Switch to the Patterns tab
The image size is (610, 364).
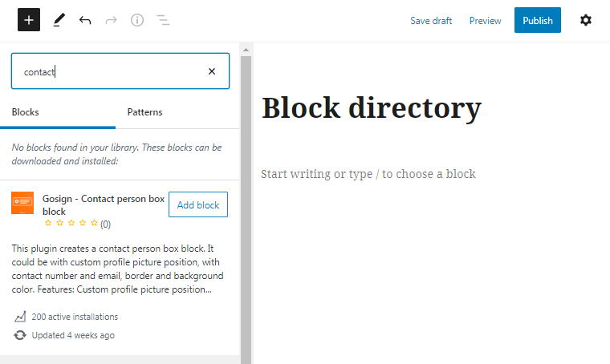[x=144, y=112]
